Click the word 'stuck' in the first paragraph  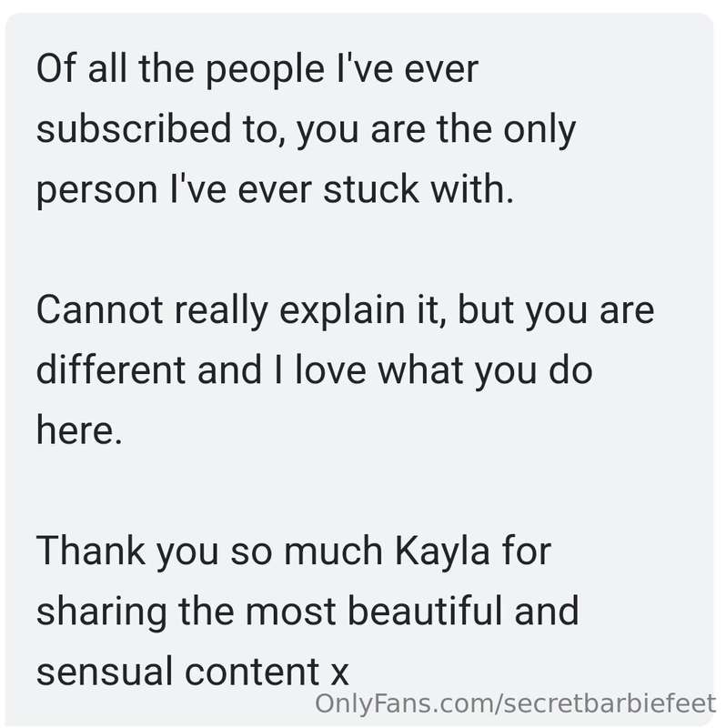click(371, 189)
